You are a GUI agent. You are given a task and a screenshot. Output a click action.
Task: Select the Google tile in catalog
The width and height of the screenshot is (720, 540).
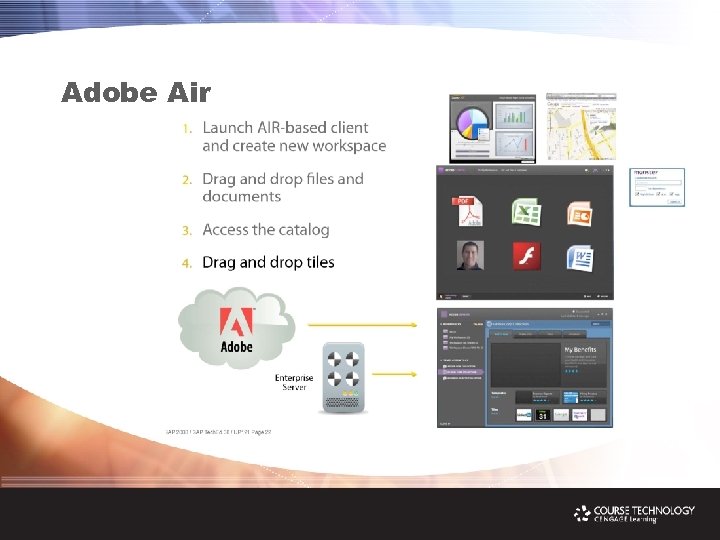point(561,415)
